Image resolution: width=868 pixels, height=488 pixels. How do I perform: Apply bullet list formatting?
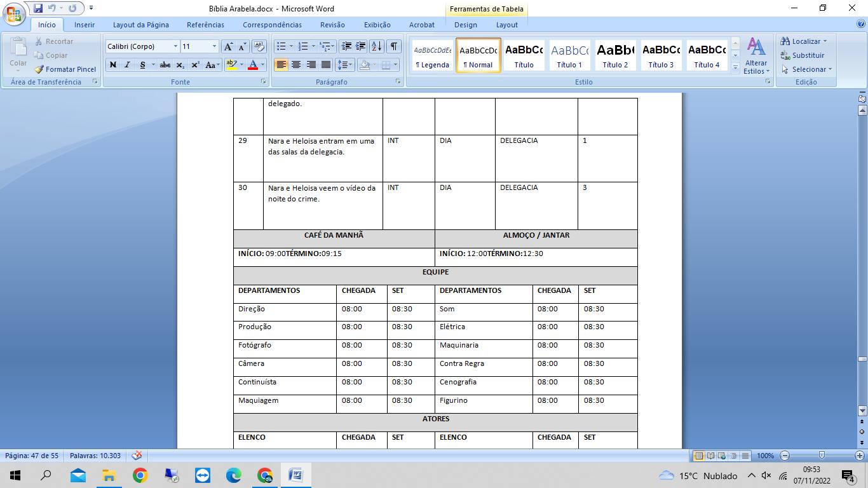[281, 46]
